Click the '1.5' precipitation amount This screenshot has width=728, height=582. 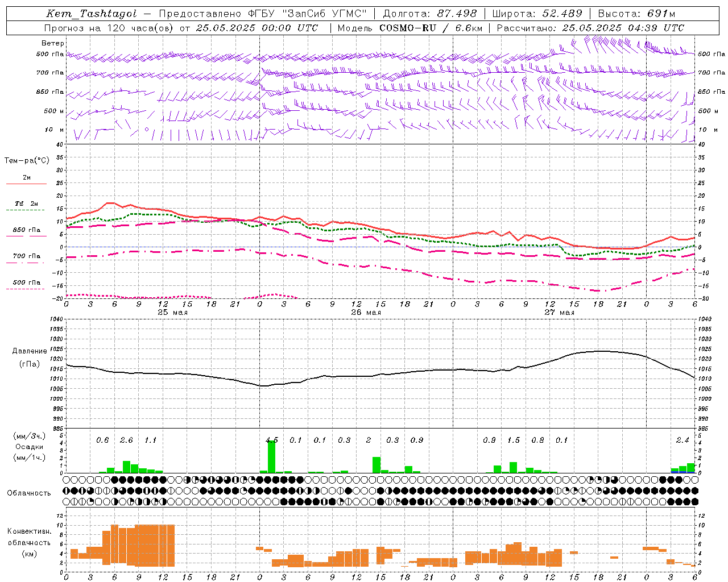pos(514,440)
